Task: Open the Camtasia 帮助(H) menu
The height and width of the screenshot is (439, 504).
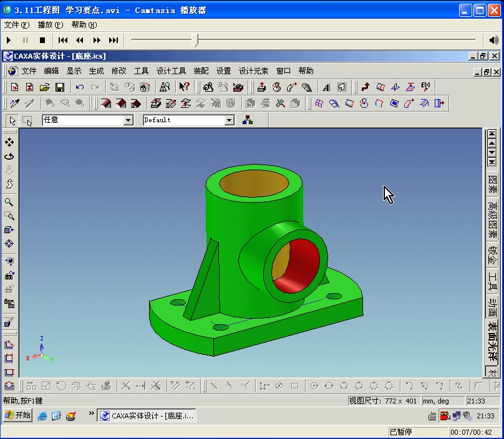Action: coord(84,25)
